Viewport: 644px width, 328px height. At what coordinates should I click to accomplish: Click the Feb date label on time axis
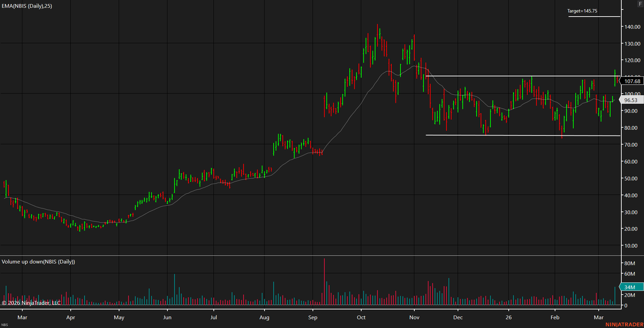tap(555, 317)
